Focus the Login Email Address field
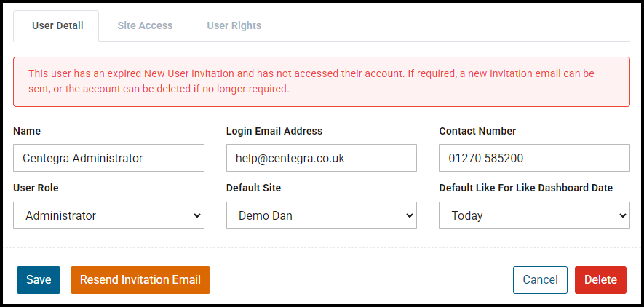The image size is (644, 307). [x=321, y=158]
